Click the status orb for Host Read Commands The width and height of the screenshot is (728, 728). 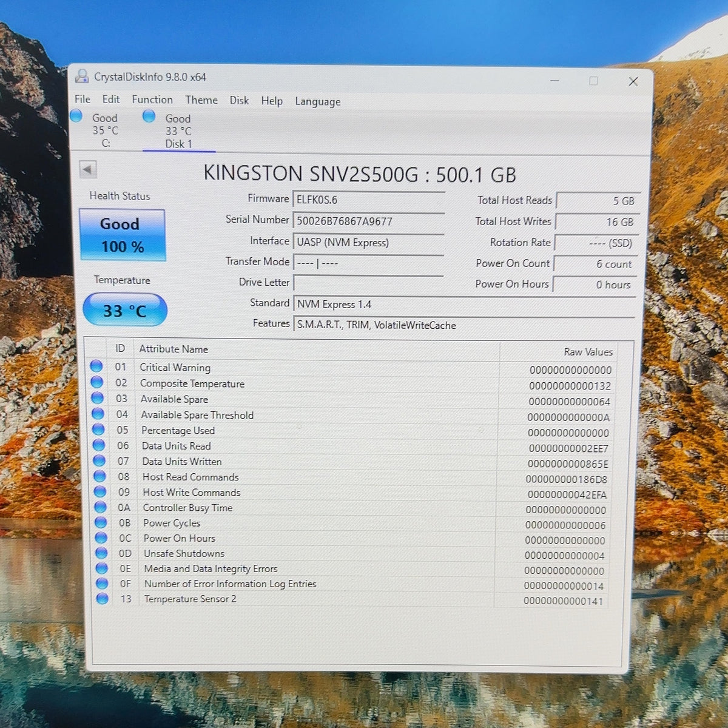click(x=99, y=476)
